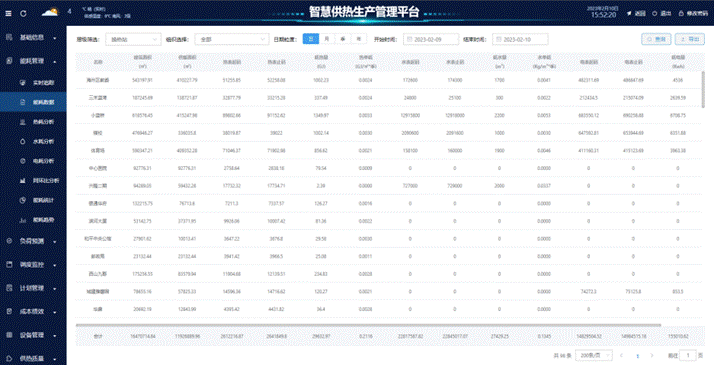Viewport: 714px width, 365px height.
Task: Collapse the sidebar with the hamburger menu icon
Action: coord(8,14)
